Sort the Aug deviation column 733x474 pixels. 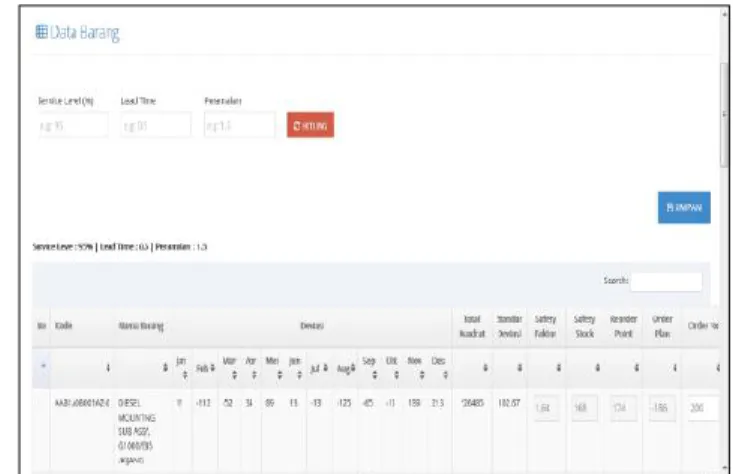point(353,368)
